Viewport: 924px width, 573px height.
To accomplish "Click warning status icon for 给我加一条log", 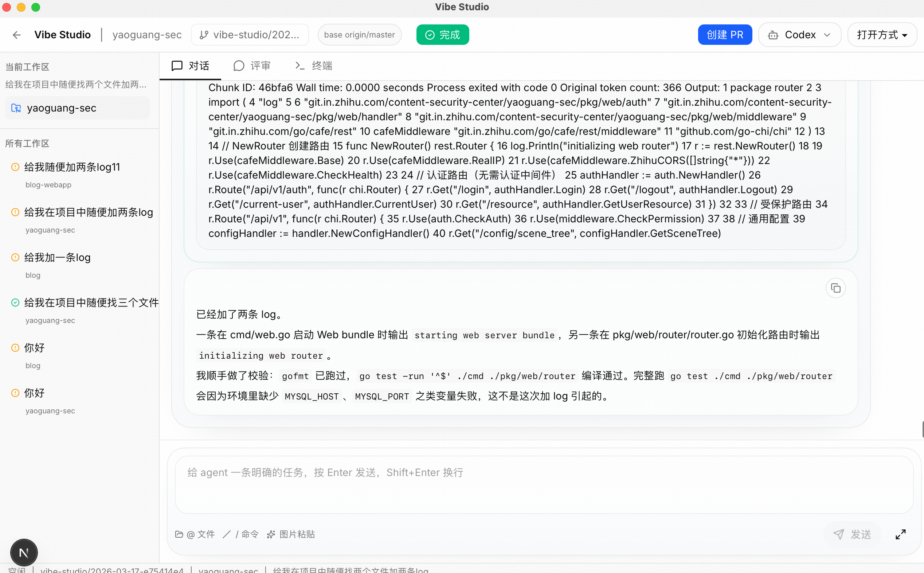I will (x=15, y=258).
